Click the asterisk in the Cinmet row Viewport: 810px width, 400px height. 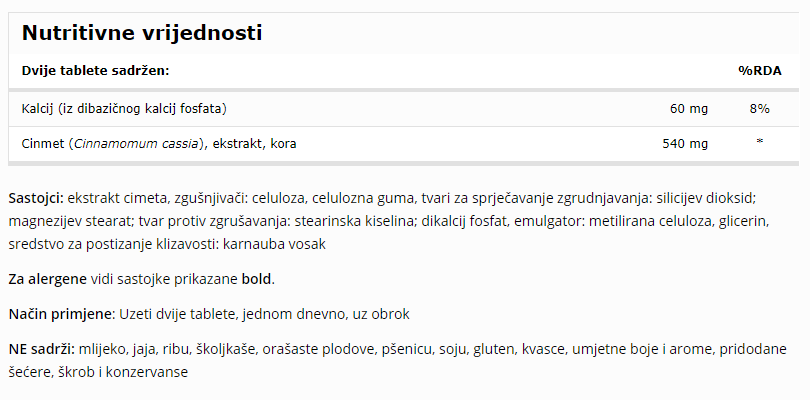759,141
